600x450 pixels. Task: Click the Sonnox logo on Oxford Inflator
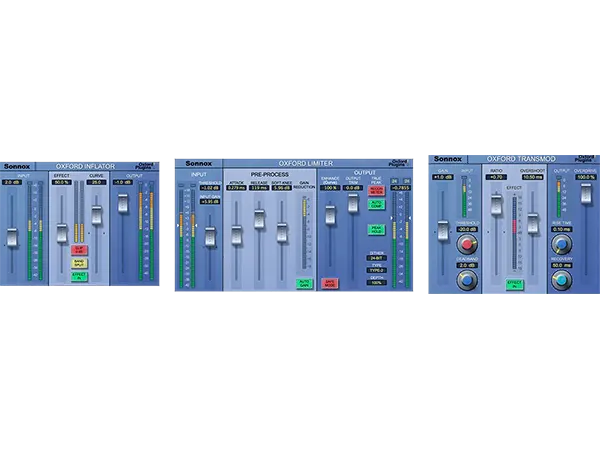pyautogui.click(x=17, y=166)
